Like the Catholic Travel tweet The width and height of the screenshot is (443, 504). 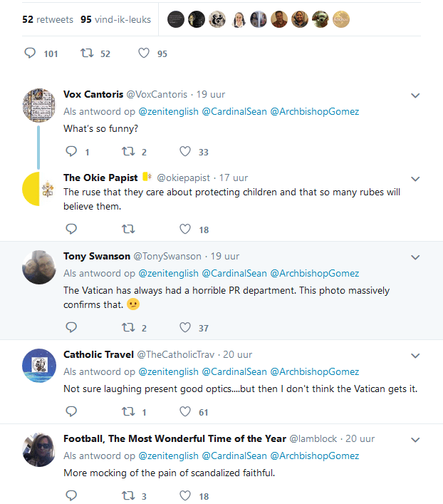click(185, 411)
